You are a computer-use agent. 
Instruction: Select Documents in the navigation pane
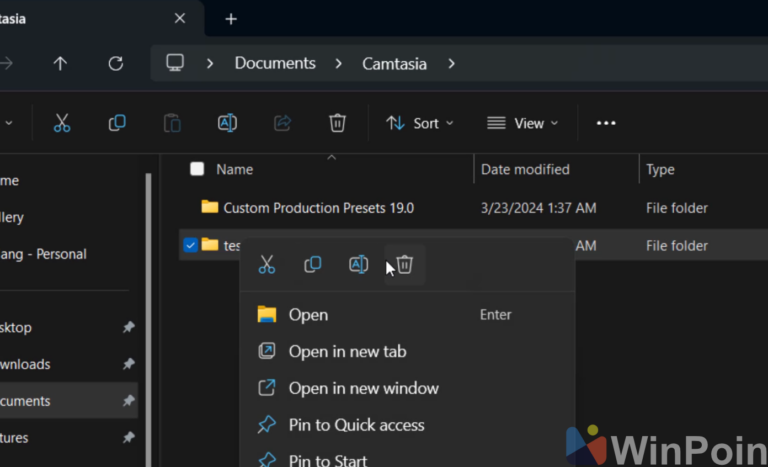tap(69, 401)
